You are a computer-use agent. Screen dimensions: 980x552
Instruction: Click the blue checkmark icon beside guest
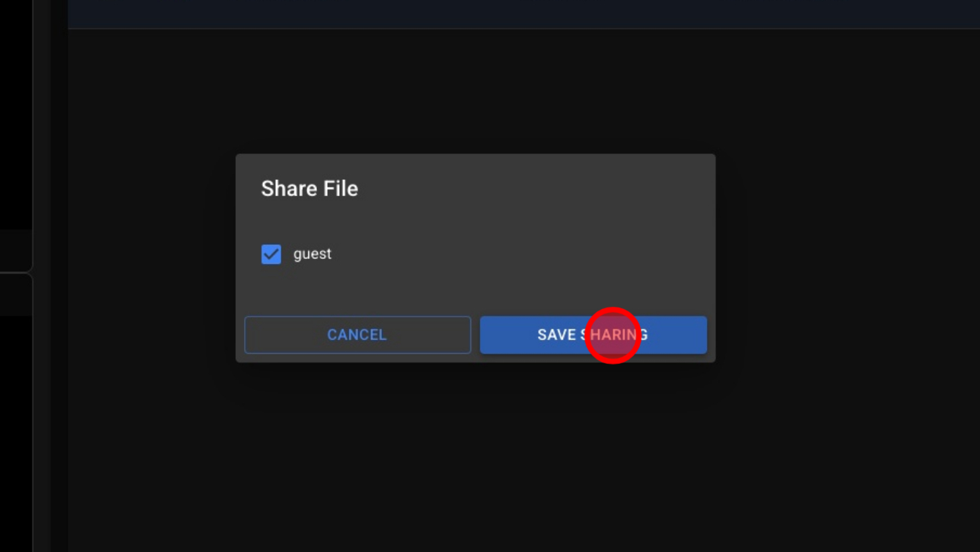pyautogui.click(x=271, y=254)
